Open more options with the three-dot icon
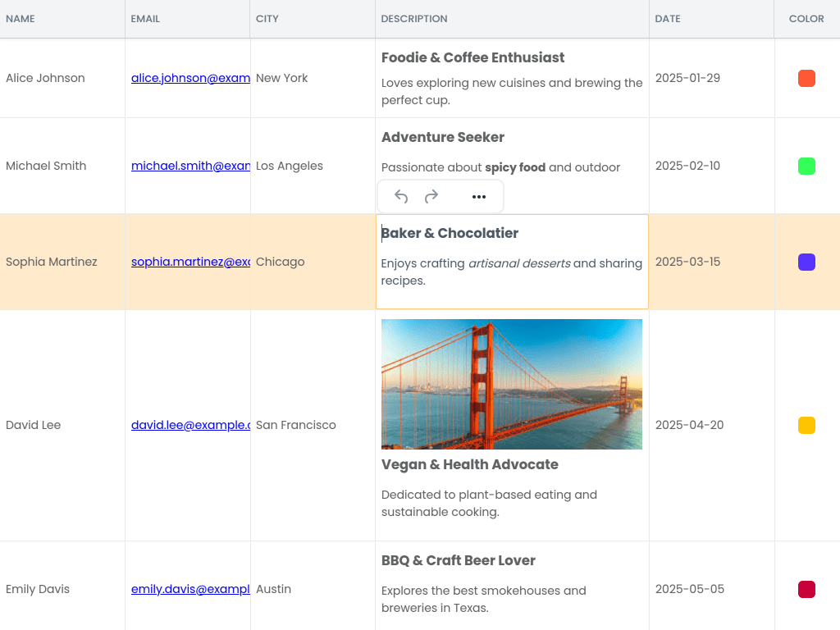The height and width of the screenshot is (630, 840). click(479, 197)
